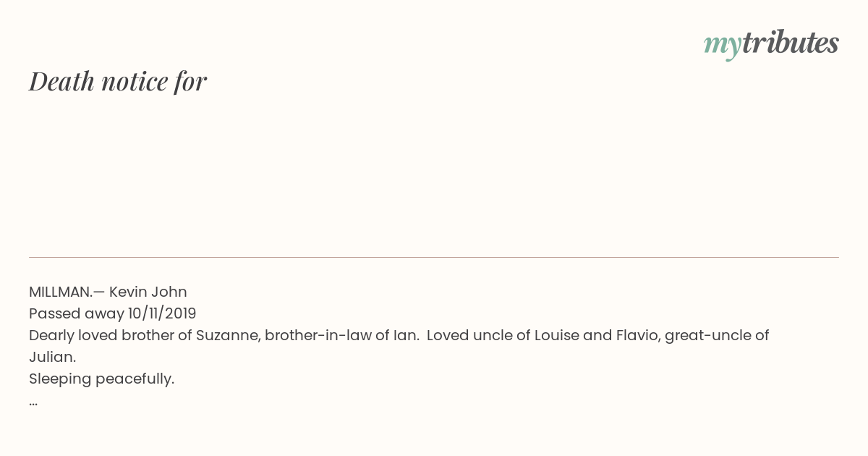Click the horizontal divider line
868x456 pixels.
(x=434, y=257)
